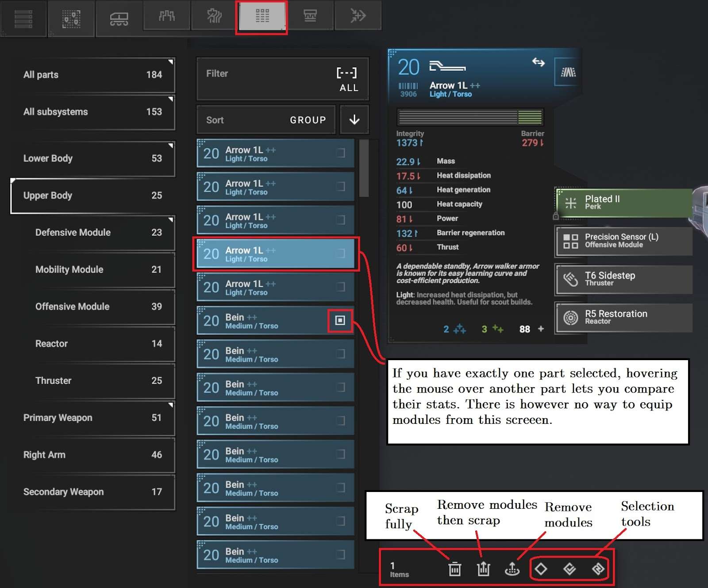Click the parts list scrollbar thumb

coord(364,168)
